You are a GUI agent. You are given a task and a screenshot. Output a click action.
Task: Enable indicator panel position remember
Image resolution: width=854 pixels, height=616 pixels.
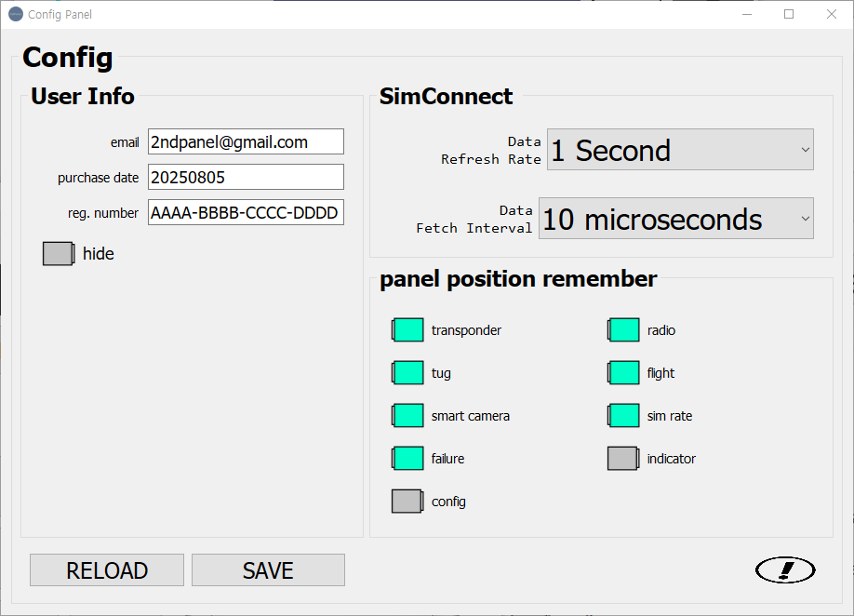[x=623, y=459]
